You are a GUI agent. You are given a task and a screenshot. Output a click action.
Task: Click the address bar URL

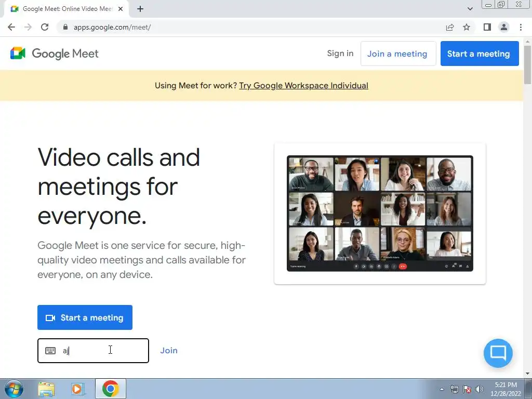[112, 27]
